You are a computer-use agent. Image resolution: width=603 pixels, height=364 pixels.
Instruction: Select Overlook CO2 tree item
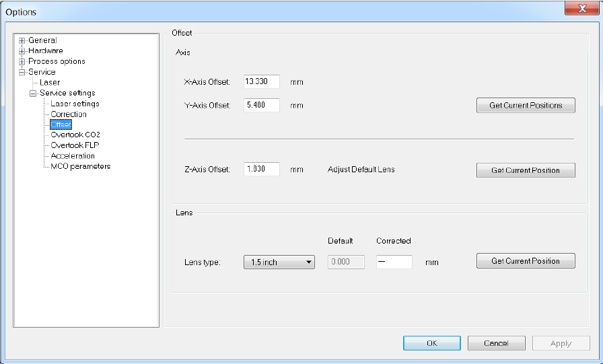point(75,135)
